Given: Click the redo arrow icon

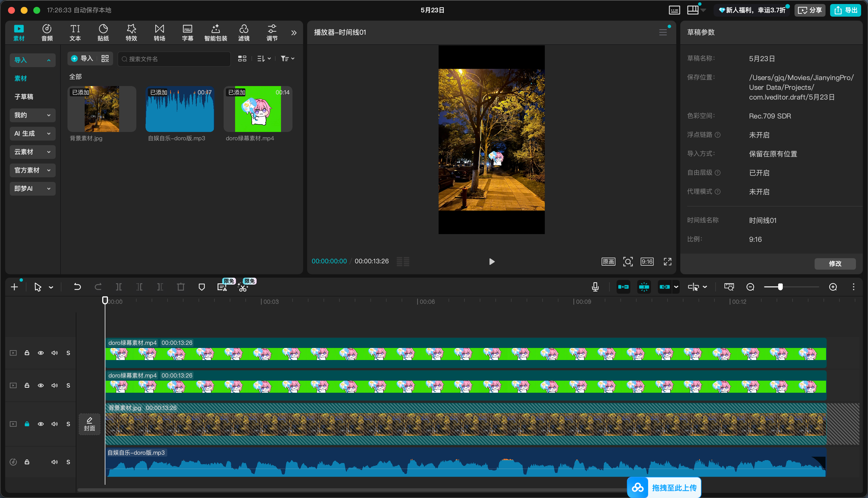Looking at the screenshot, I should pyautogui.click(x=98, y=287).
